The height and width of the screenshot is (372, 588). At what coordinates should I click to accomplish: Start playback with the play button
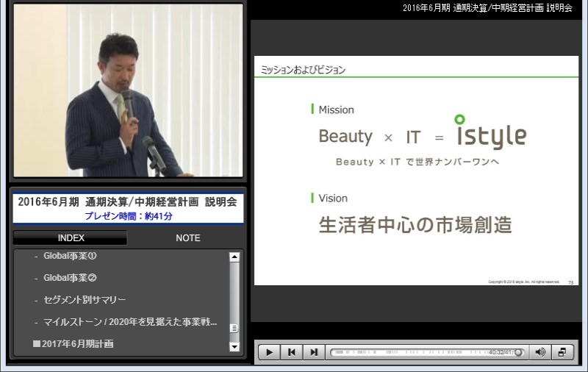tap(269, 352)
